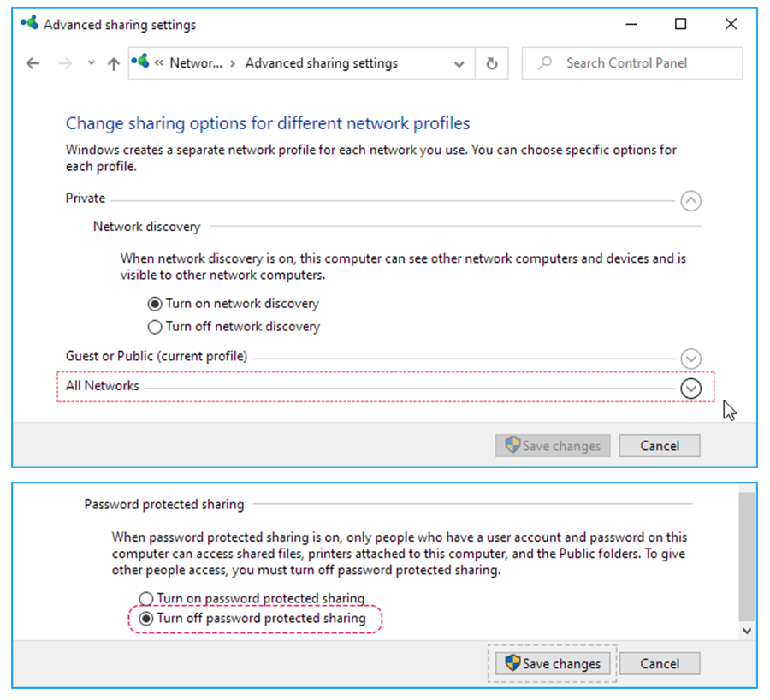This screenshot has width=770, height=700.
Task: Click Cancel in the upper window
Action: 660,446
